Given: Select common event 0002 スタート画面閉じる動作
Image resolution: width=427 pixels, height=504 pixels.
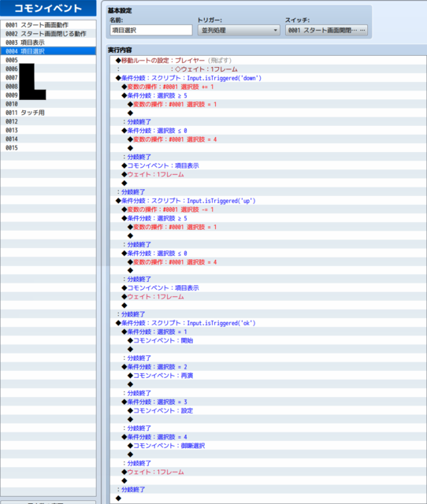Looking at the screenshot, I should pos(48,34).
